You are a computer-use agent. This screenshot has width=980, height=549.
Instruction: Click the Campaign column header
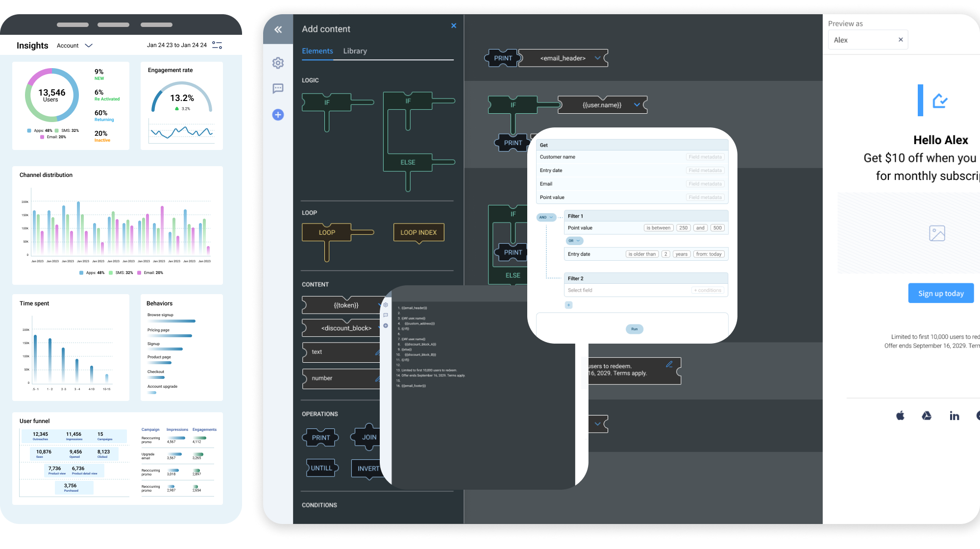point(150,429)
